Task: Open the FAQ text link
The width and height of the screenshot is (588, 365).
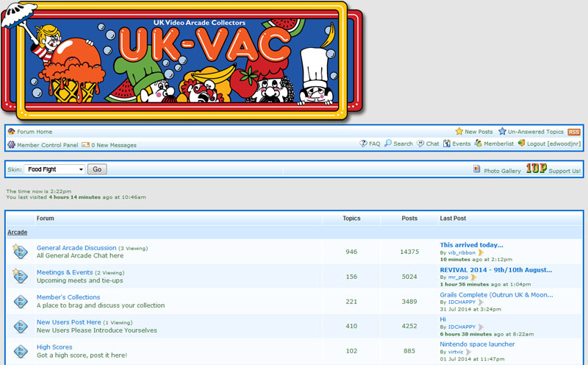Action: click(x=375, y=143)
